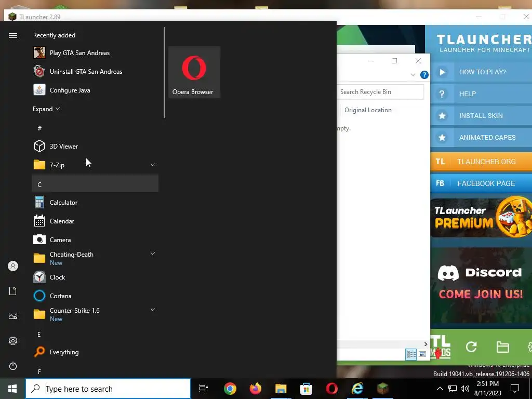The height and width of the screenshot is (399, 532).
Task: Click the TLauncher Premium banner
Action: coord(481,218)
